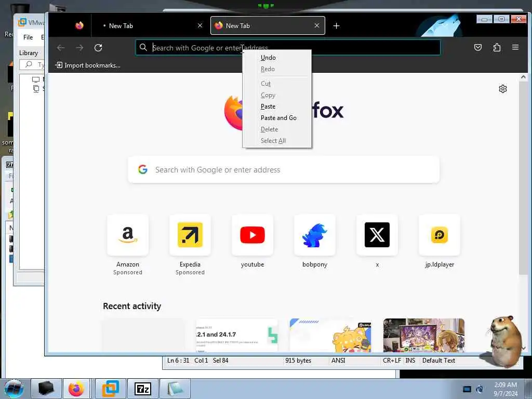Screen dimensions: 532x399
Task: Open the anime desk recent activity thumbnail
Action: point(424,335)
